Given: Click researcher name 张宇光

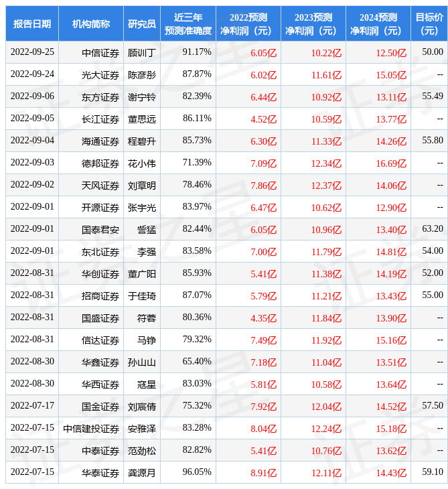Looking at the screenshot, I should [141, 208].
